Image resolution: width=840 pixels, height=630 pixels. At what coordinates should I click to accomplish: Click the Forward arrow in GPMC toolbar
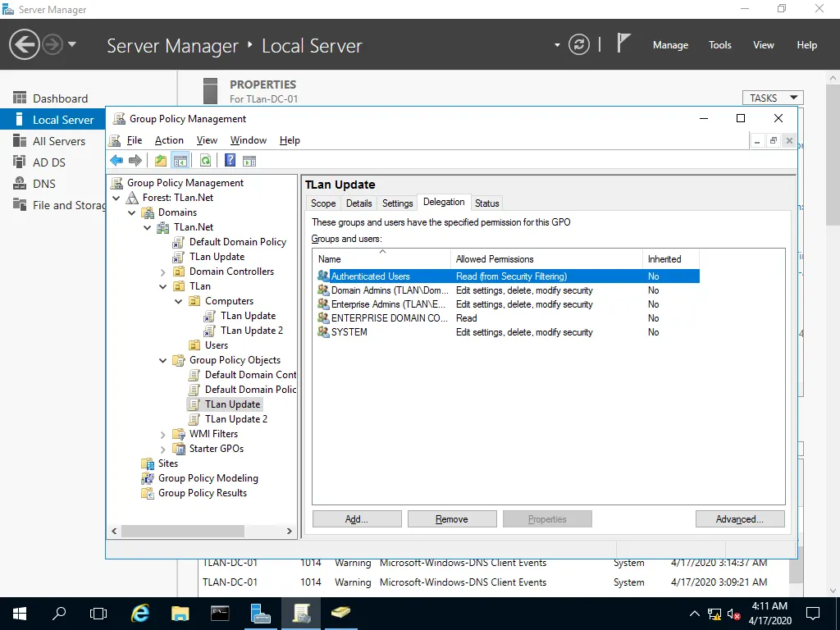[x=135, y=160]
